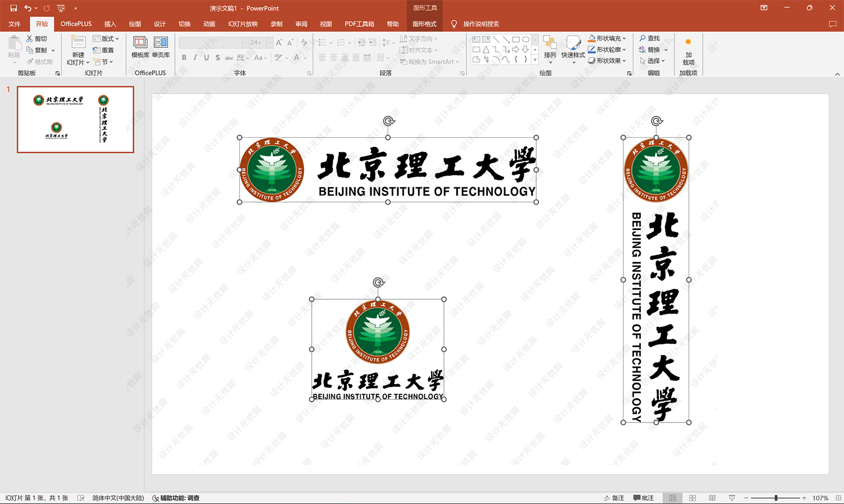Switch to the Insert (插入) tab
This screenshot has height=504, width=844.
[110, 24]
